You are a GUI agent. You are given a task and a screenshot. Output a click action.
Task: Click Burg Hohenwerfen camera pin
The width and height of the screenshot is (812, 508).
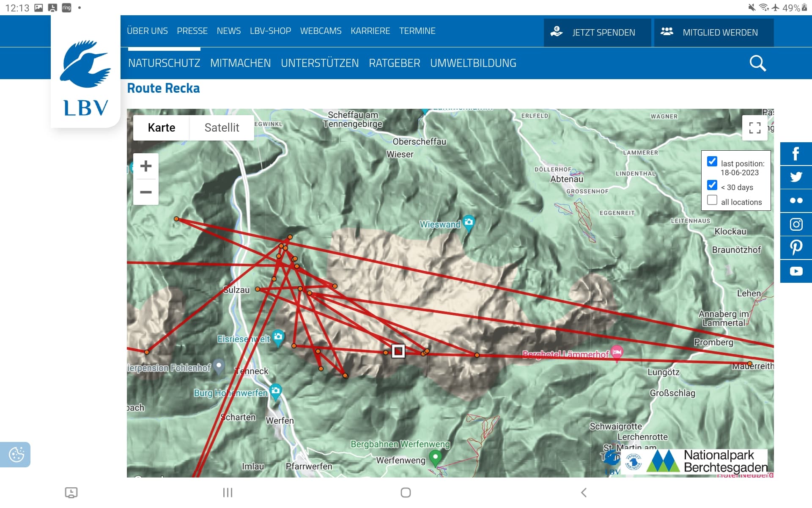(275, 392)
